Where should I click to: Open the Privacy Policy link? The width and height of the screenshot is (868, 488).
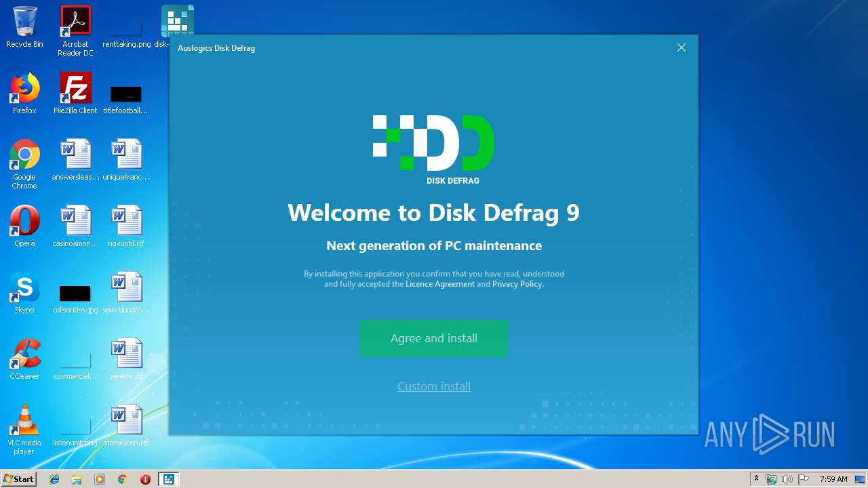click(517, 284)
